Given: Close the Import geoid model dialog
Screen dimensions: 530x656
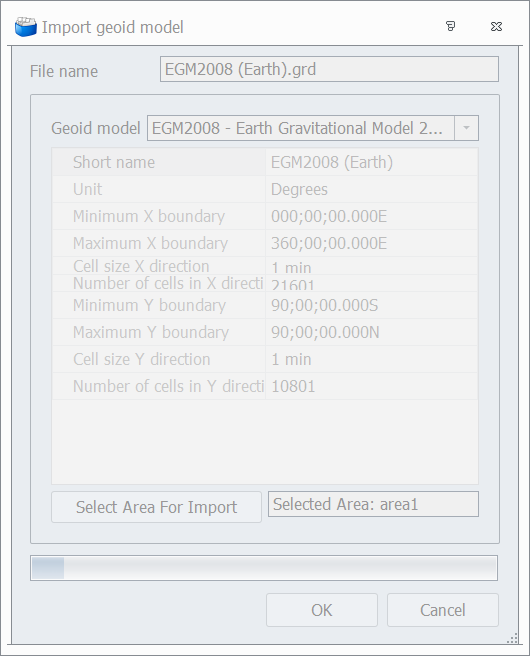Looking at the screenshot, I should pyautogui.click(x=496, y=26).
